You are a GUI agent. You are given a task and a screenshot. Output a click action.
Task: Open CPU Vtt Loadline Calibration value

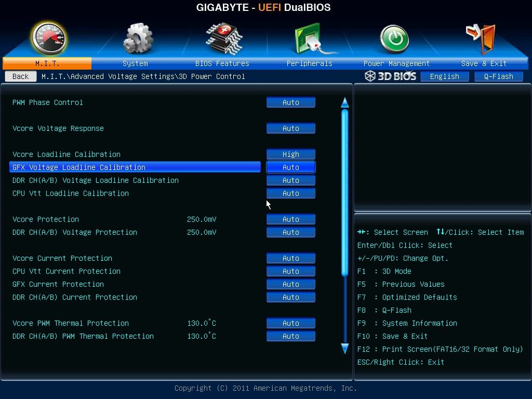click(291, 193)
